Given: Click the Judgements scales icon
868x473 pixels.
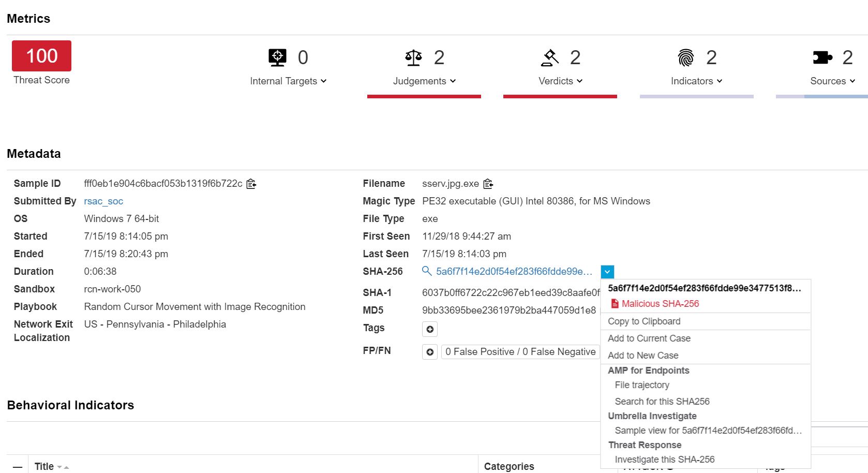Looking at the screenshot, I should (413, 57).
